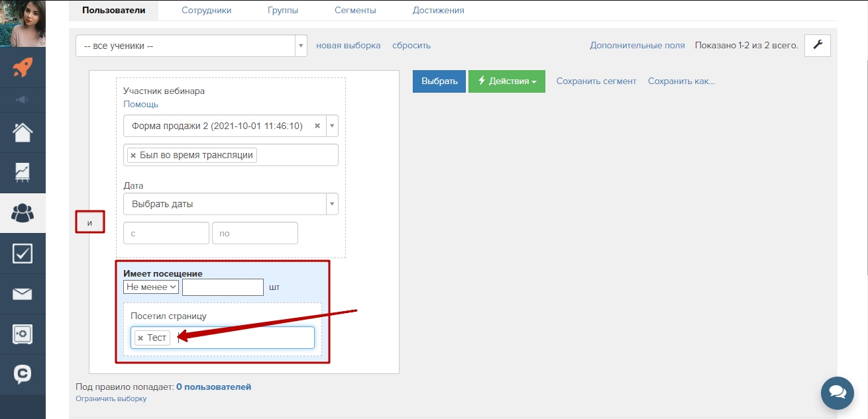The width and height of the screenshot is (868, 419).
Task: Open the mail envelope sidebar icon
Action: [x=23, y=294]
